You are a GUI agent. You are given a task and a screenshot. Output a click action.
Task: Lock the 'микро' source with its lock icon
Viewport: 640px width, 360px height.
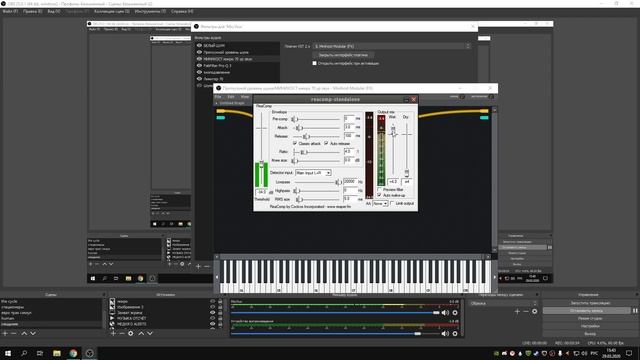220,301
